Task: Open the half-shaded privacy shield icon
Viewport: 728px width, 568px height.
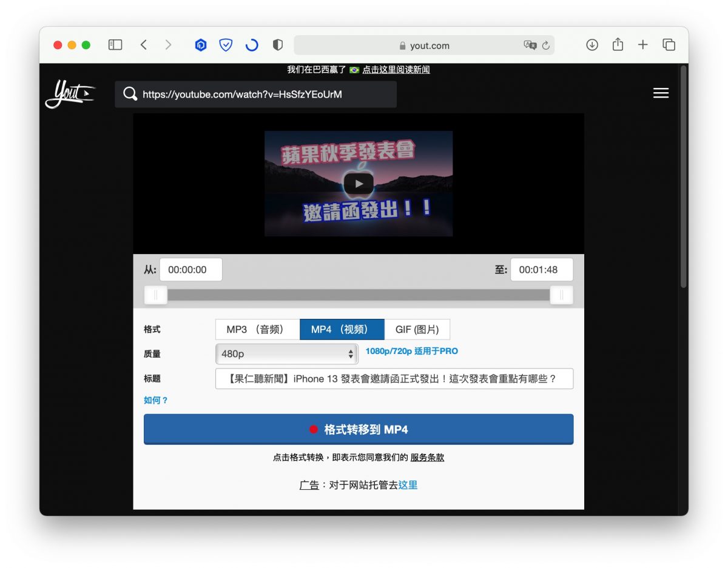Action: pyautogui.click(x=278, y=45)
